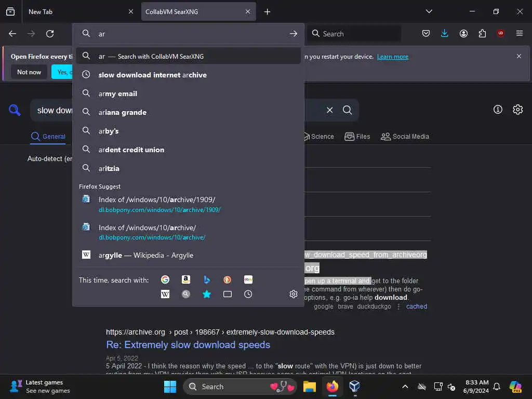Pick the 'ardent credit union' suggestion
The width and height of the screenshot is (532, 399).
click(x=188, y=150)
